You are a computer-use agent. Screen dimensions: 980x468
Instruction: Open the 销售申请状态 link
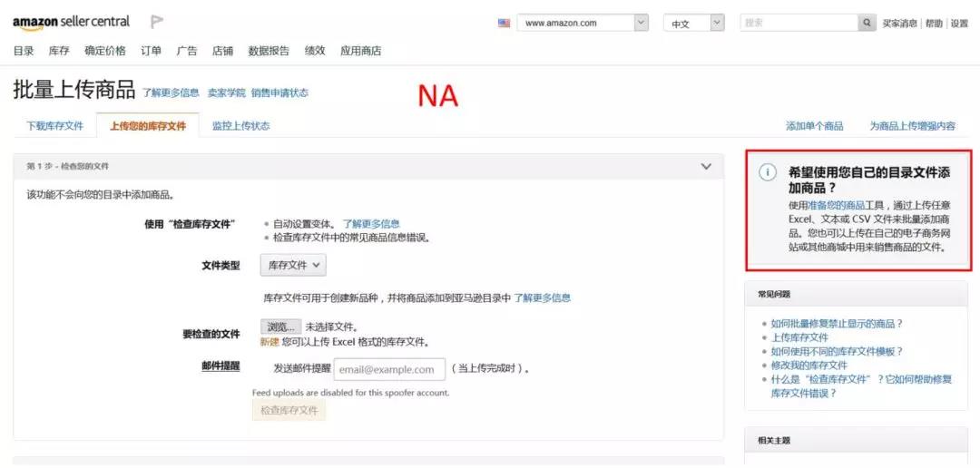279,93
